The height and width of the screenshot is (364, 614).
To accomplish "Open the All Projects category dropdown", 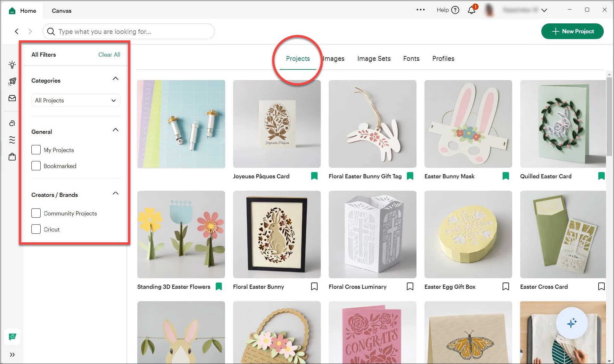I will 76,100.
